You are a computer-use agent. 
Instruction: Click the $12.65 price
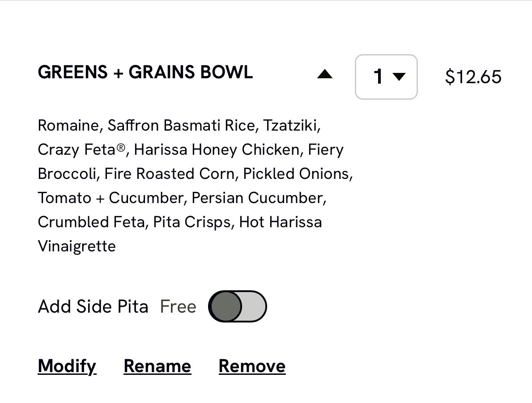pos(473,77)
